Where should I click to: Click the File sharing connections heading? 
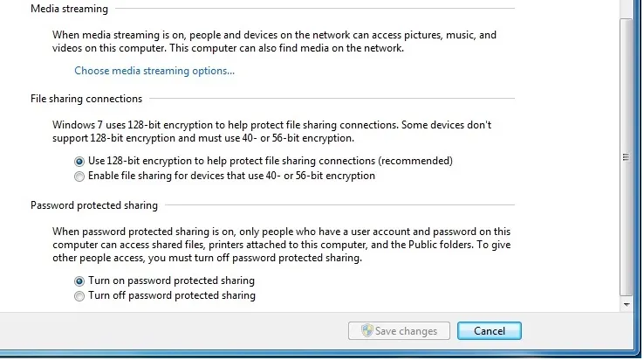point(86,99)
